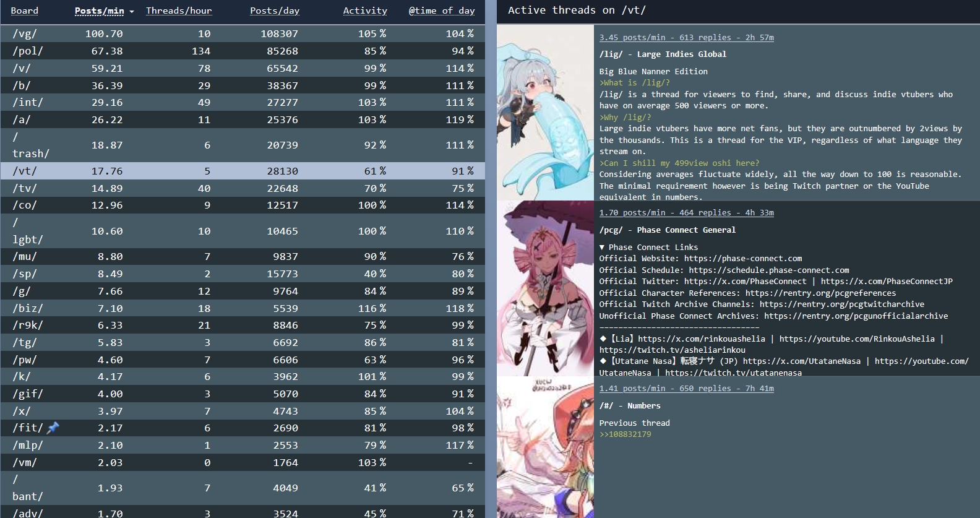The height and width of the screenshot is (518, 980).
Task: Click the rentry.org/pcgreferences URL
Action: [820, 293]
